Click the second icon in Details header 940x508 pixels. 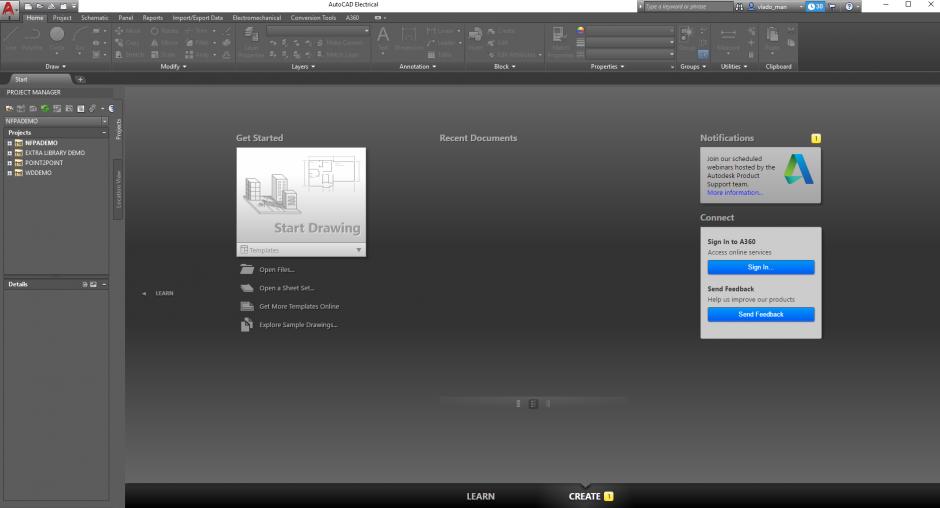click(x=94, y=284)
